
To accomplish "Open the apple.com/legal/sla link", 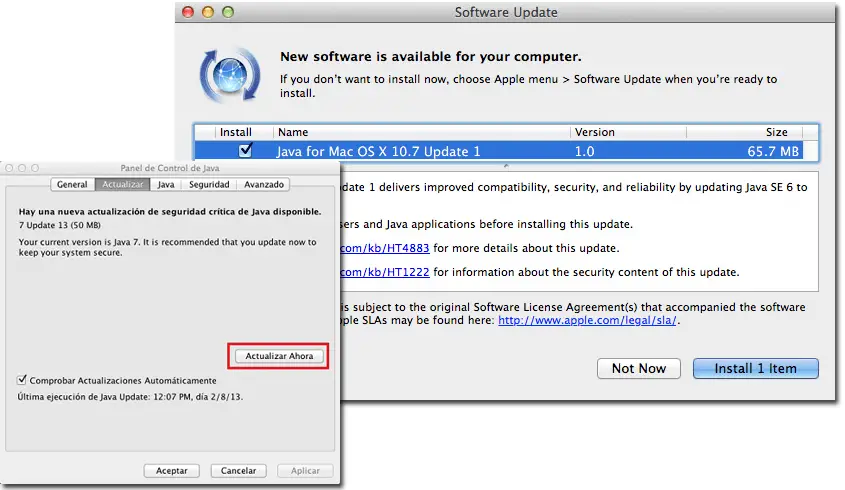I will click(x=587, y=320).
